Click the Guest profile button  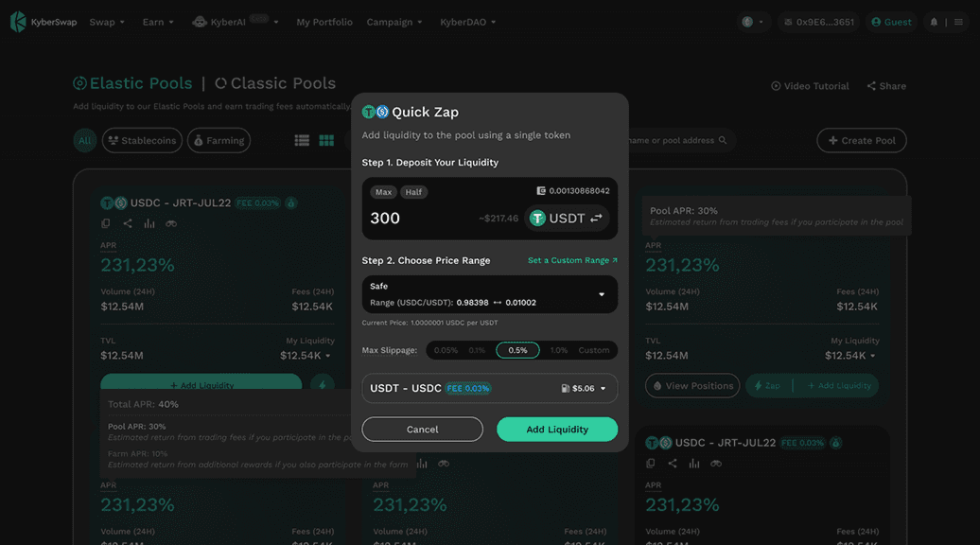pos(891,22)
